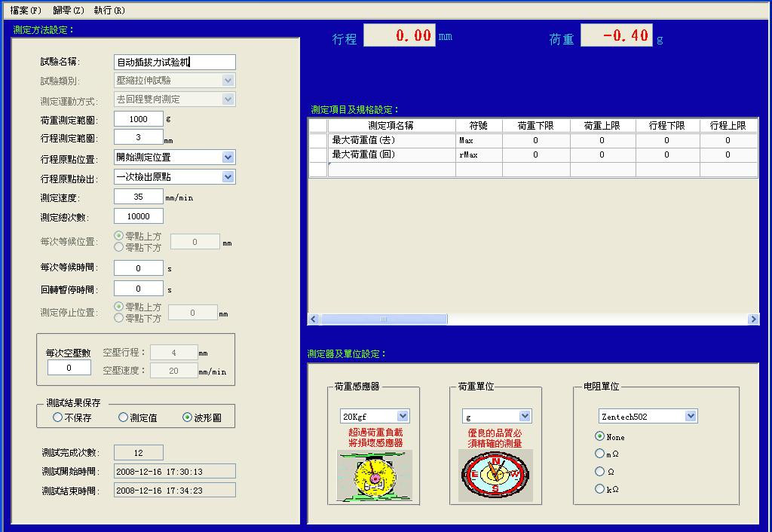The width and height of the screenshot is (772, 532).
Task: Edit the 測定速度 value 35
Action: pyautogui.click(x=138, y=196)
